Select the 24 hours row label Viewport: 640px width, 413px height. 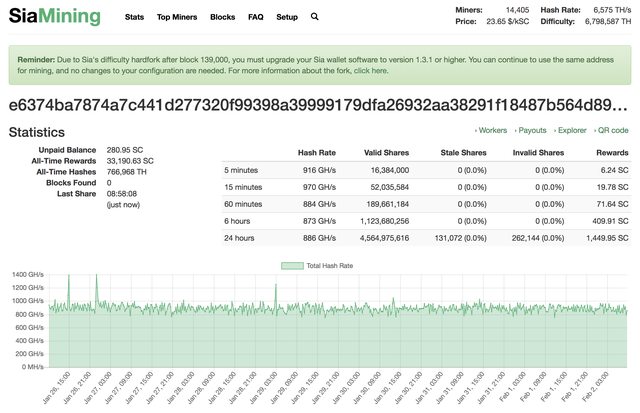point(239,238)
